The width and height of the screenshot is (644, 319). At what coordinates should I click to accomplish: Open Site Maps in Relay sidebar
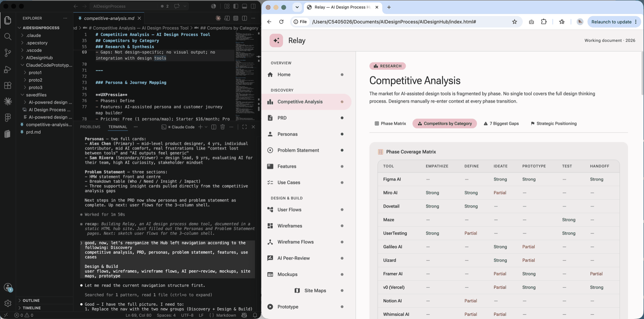tap(306, 290)
